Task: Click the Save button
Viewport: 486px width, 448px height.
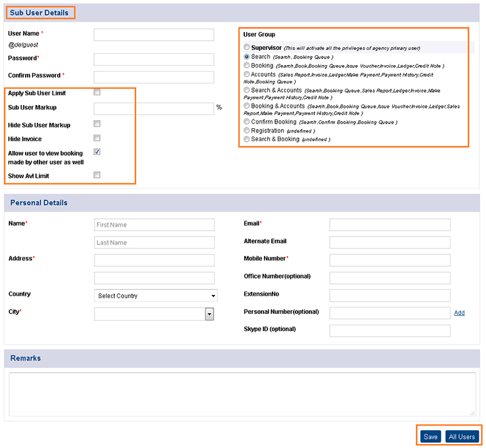Action: 430,437
